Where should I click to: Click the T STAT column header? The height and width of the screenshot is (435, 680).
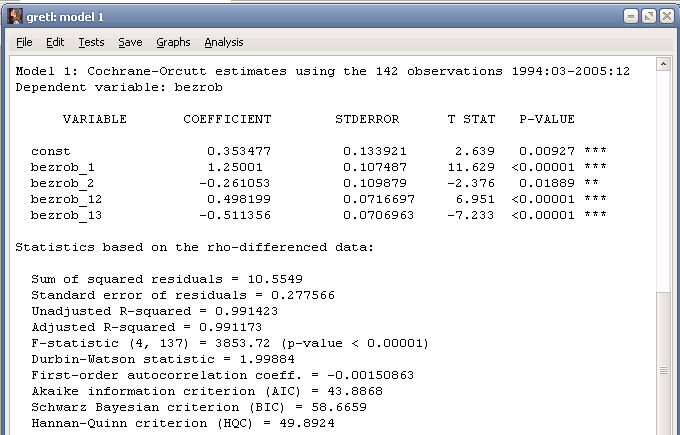(471, 119)
